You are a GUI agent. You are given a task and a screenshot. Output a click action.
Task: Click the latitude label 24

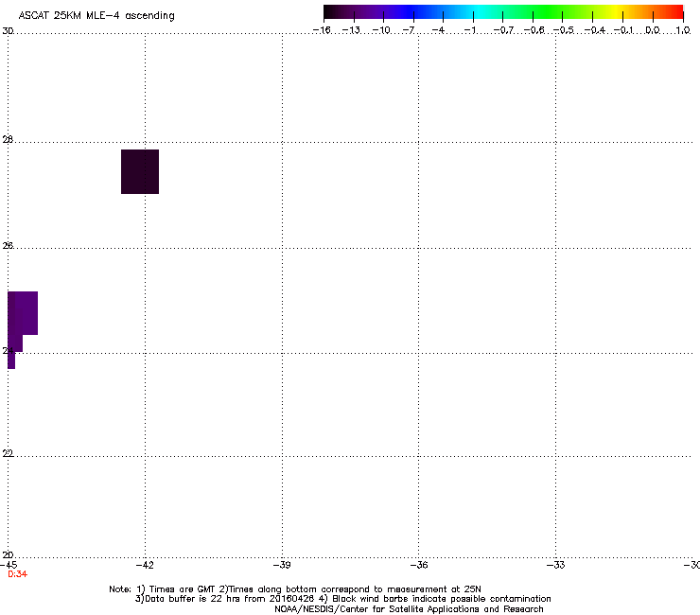[8, 351]
